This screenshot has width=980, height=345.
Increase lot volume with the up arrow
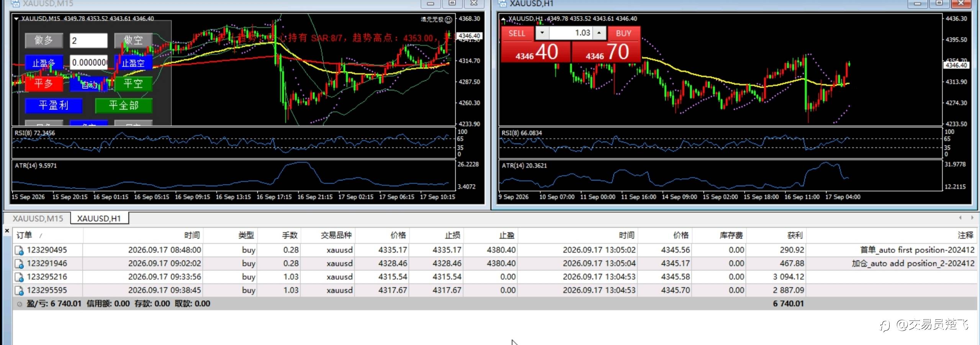(599, 33)
